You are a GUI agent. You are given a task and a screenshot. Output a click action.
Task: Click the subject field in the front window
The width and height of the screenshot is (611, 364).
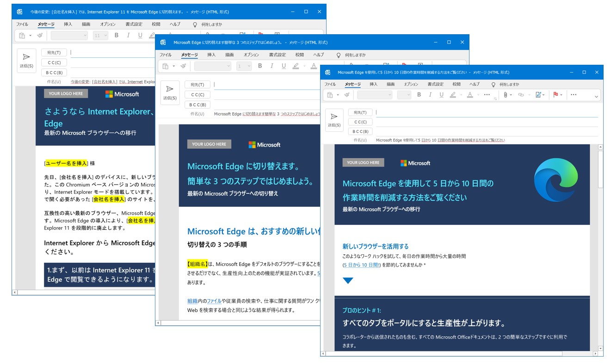(487, 140)
